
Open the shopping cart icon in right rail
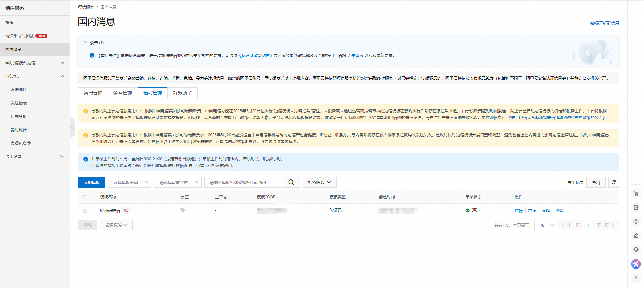point(636,193)
